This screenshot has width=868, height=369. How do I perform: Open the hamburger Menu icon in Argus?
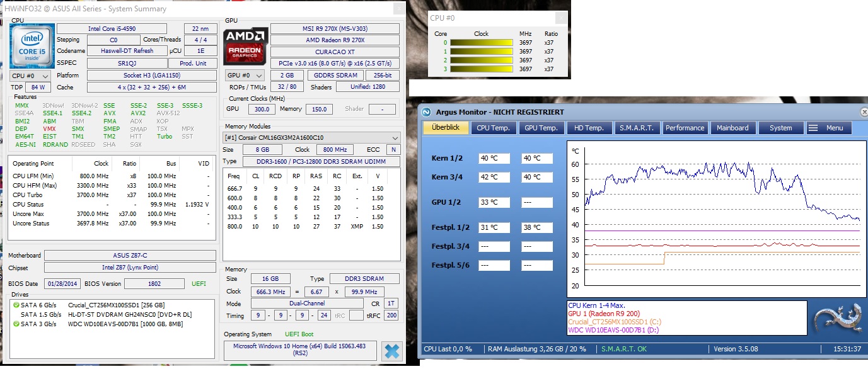point(813,128)
